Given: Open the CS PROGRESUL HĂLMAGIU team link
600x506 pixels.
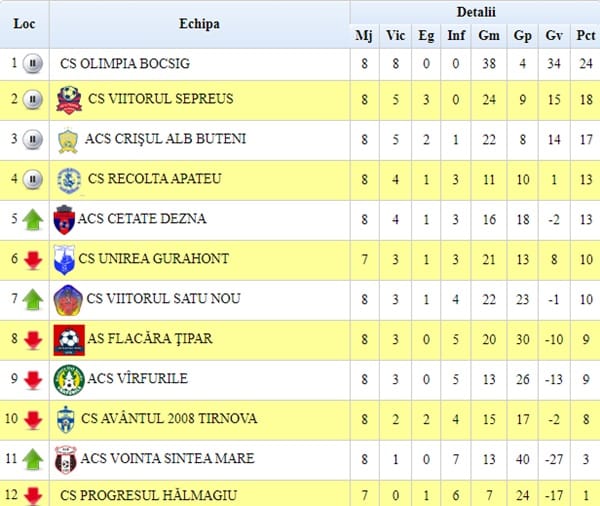Looking at the screenshot, I should 148,495.
